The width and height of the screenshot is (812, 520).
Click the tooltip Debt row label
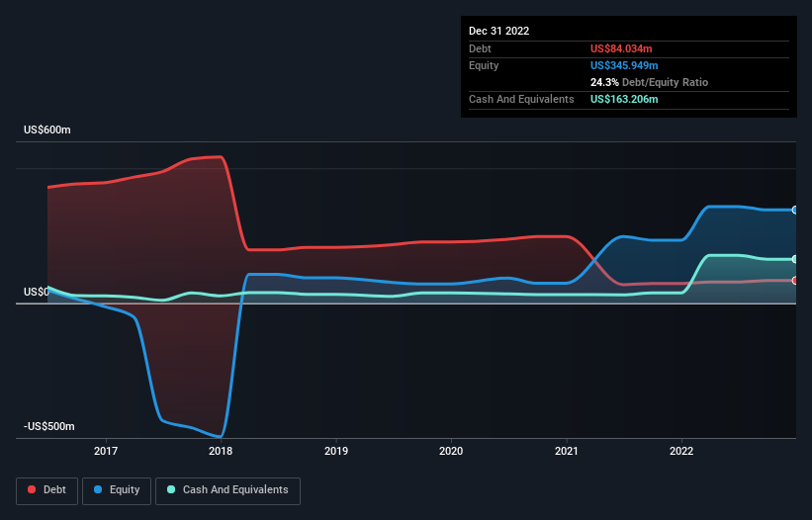tap(480, 48)
